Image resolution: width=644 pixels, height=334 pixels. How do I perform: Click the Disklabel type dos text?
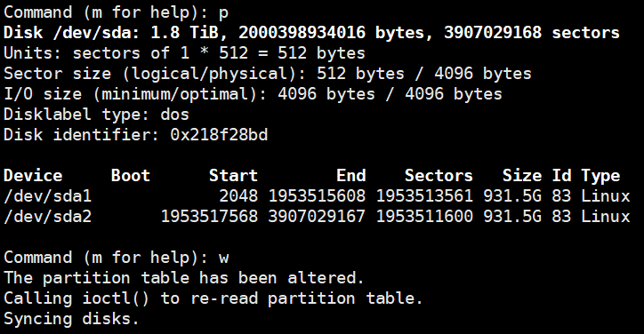tap(97, 115)
